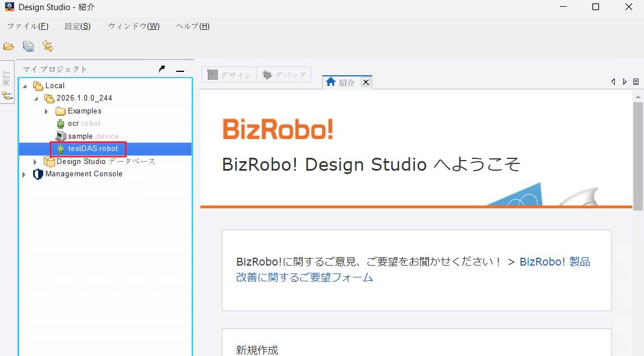
Task: Maximize the Design Studio window
Action: [x=596, y=7]
